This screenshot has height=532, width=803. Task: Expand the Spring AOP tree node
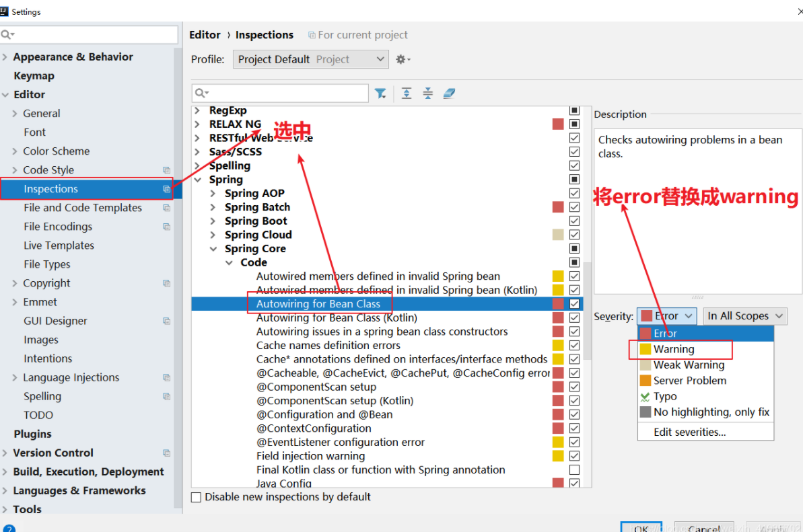(213, 194)
